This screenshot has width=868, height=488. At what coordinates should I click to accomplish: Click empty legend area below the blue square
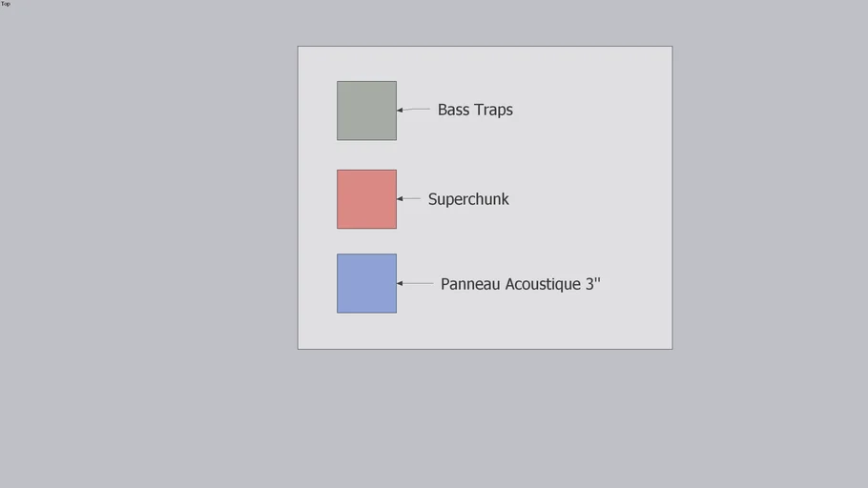pos(366,331)
